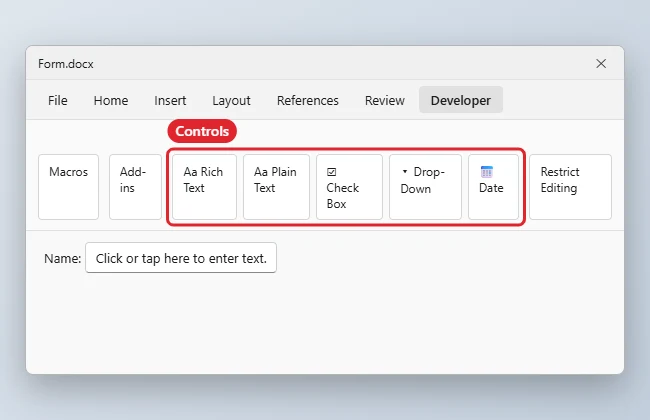Click the Form.docx title text
Screen dimensions: 650x420
[x=66, y=64]
